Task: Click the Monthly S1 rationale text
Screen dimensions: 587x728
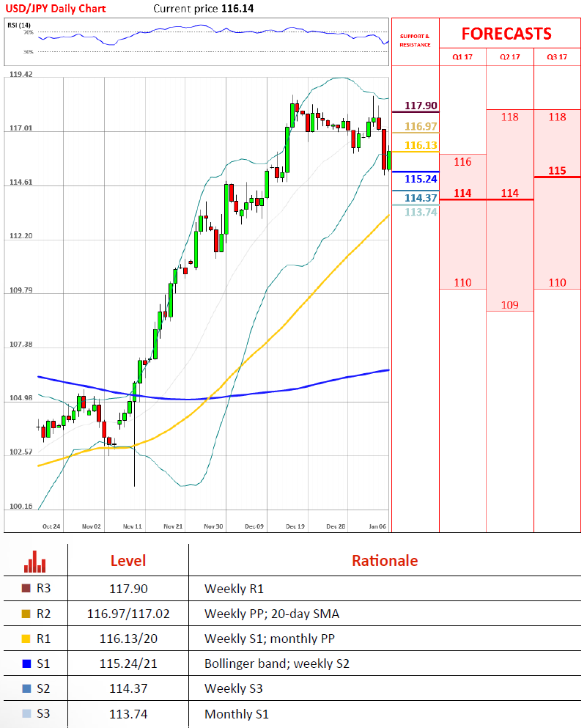Action: (x=237, y=713)
